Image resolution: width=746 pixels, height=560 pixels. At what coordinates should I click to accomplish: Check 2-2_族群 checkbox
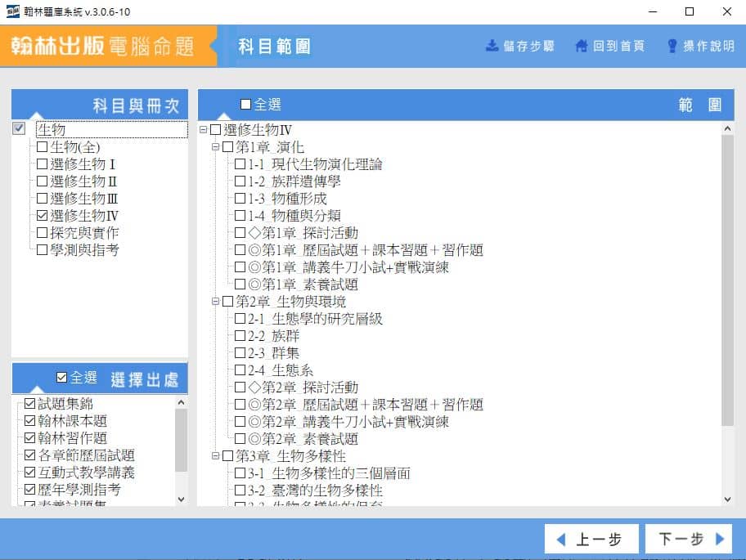[240, 336]
